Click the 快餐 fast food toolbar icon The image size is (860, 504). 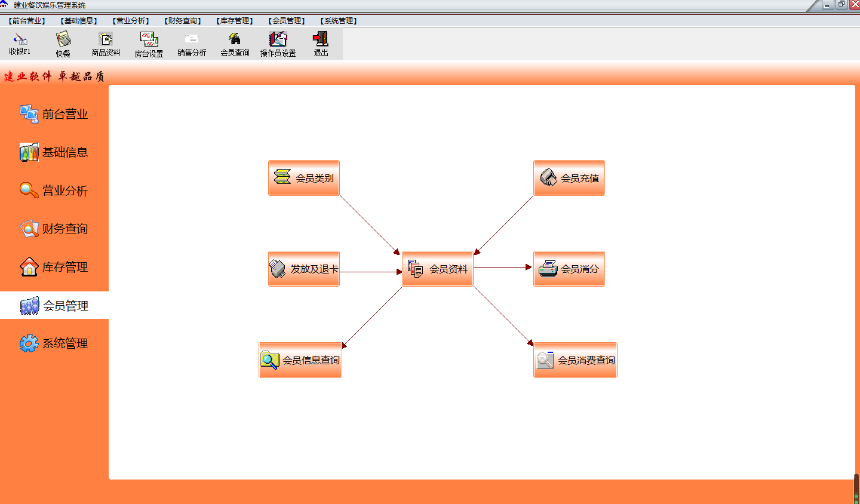(x=63, y=44)
